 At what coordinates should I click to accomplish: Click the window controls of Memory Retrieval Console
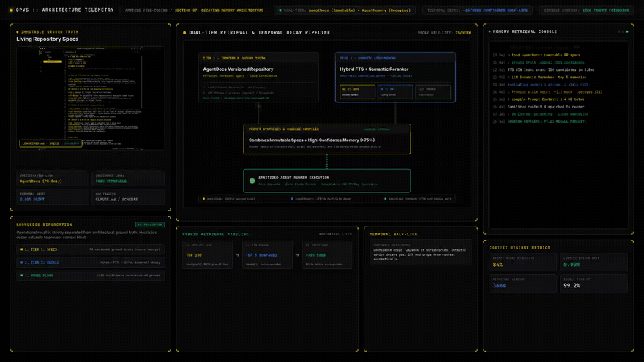623,31
